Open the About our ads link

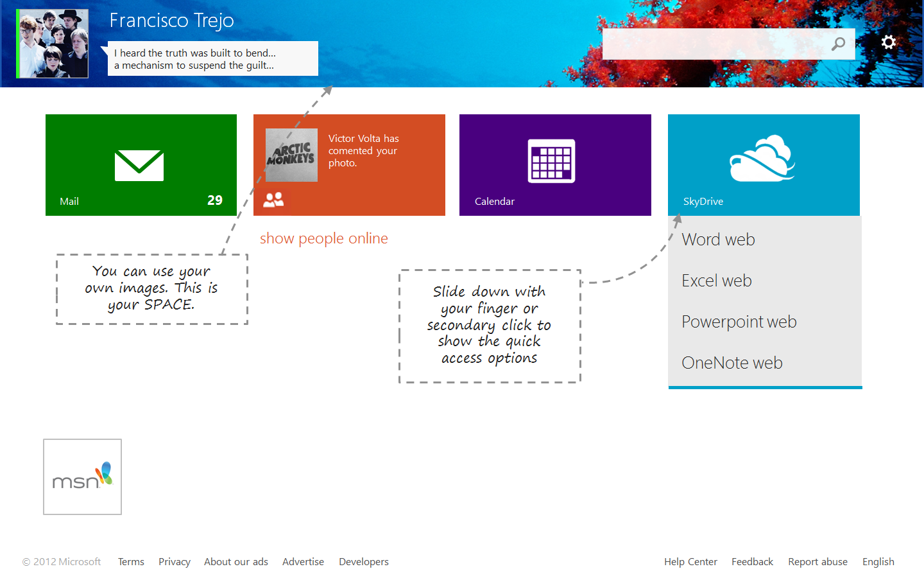pos(236,562)
